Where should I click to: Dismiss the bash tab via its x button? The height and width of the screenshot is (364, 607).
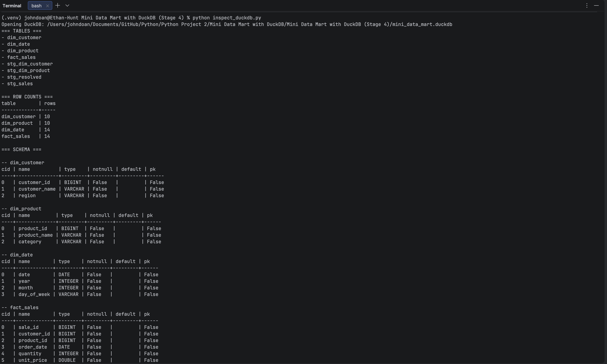(x=47, y=6)
